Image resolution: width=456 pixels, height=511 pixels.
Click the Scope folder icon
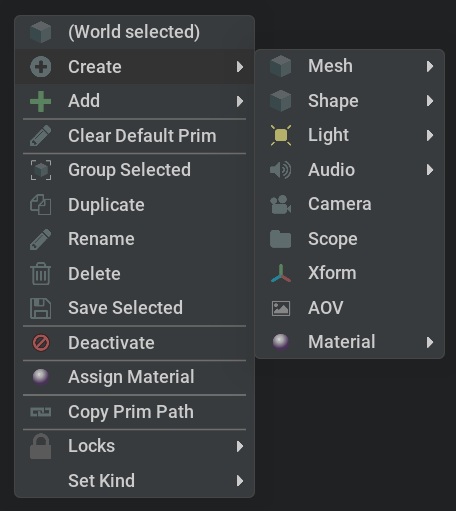click(x=281, y=239)
